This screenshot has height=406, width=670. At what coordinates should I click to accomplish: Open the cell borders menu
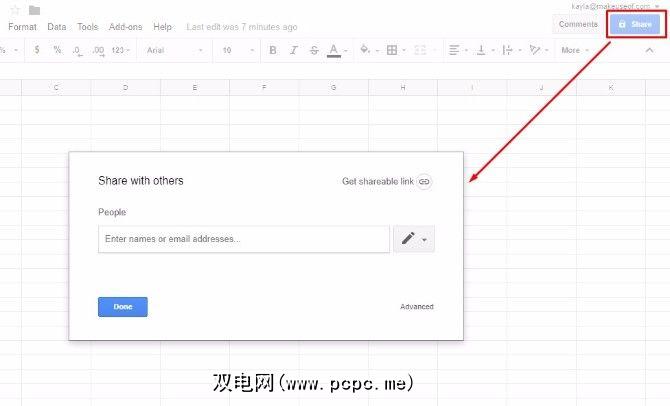click(392, 50)
